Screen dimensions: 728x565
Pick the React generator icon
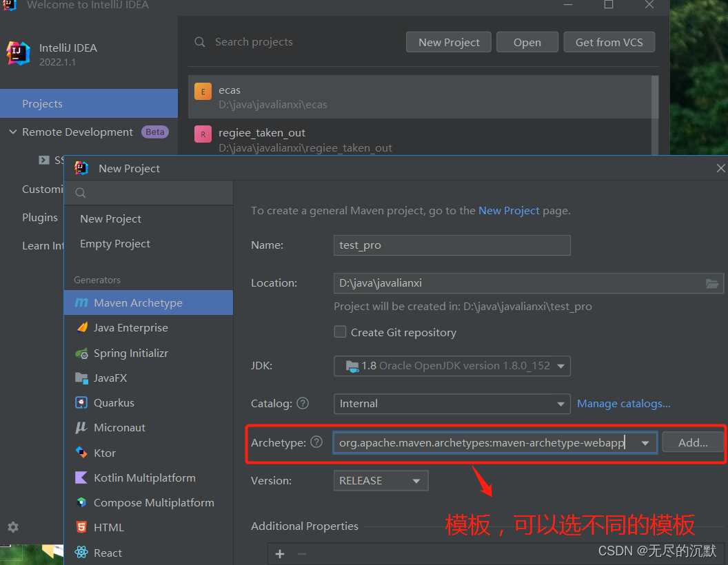[82, 553]
